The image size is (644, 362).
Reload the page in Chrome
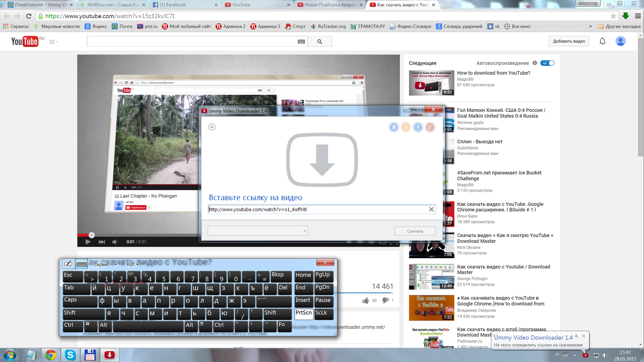click(29, 16)
